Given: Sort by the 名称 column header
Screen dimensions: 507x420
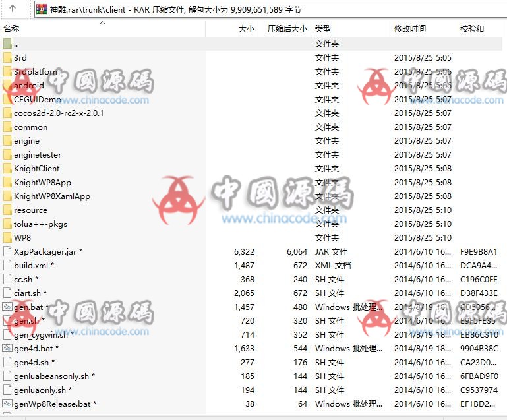Looking at the screenshot, I should pos(102,29).
